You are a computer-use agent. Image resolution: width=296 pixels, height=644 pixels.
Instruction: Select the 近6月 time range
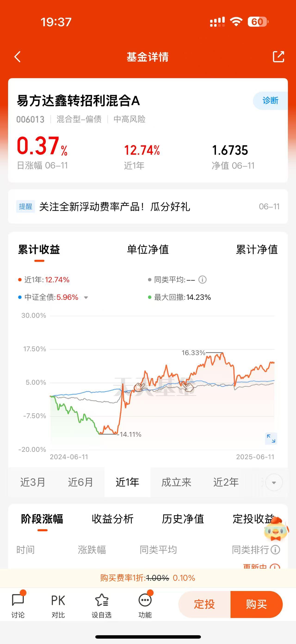[80, 482]
